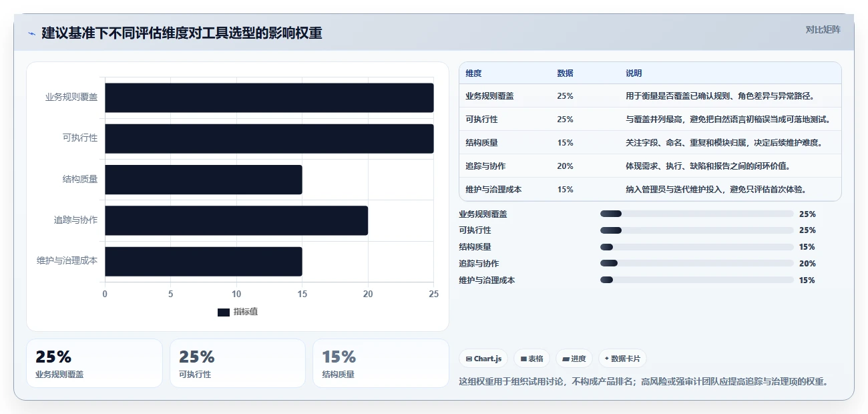Click the 25% 可执行性 data card

point(238,363)
